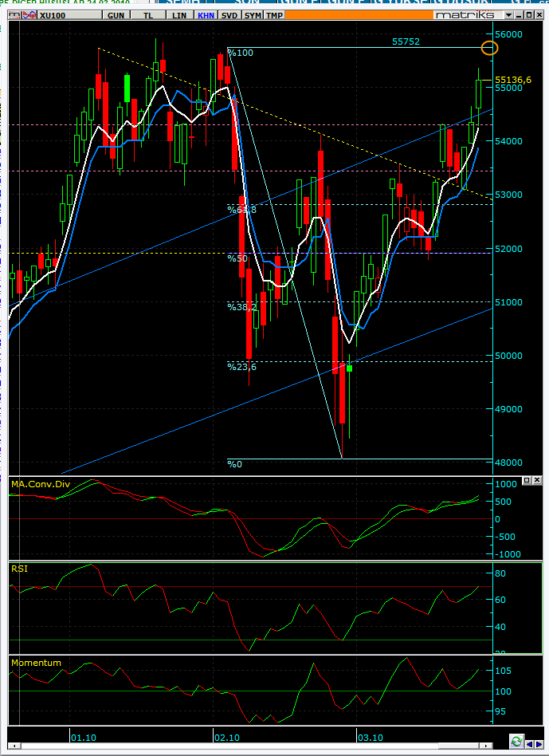Click the green refresh chart icon
This screenshot has height=756, width=549.
(x=516, y=740)
